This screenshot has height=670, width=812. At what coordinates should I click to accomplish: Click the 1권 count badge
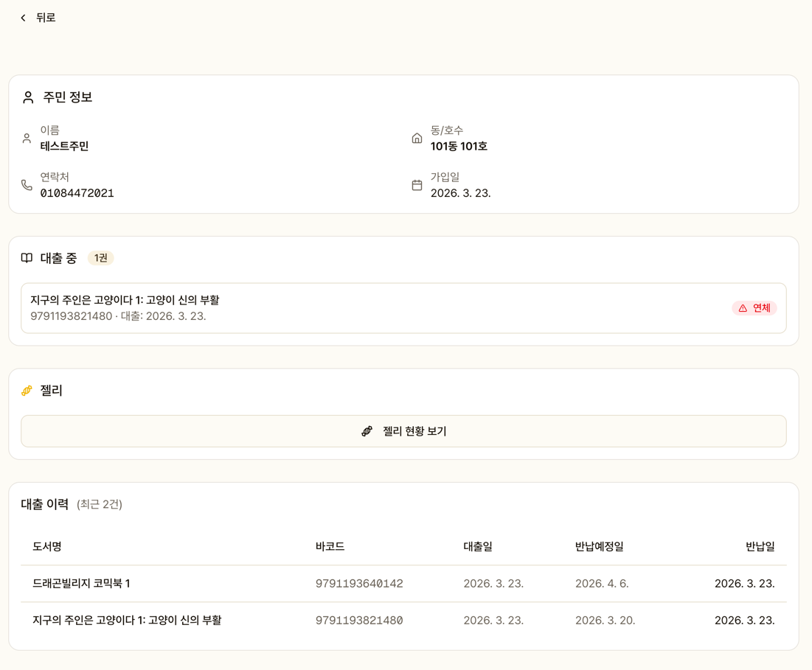(101, 258)
